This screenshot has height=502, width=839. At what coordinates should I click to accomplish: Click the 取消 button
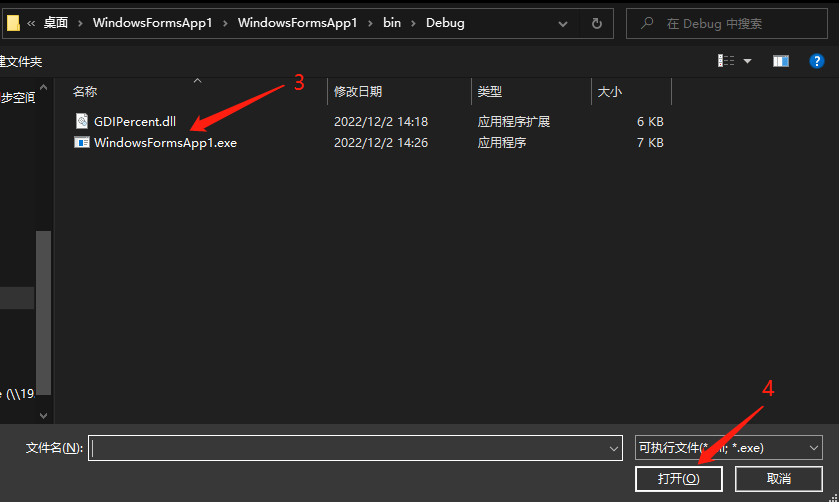[x=779, y=478]
